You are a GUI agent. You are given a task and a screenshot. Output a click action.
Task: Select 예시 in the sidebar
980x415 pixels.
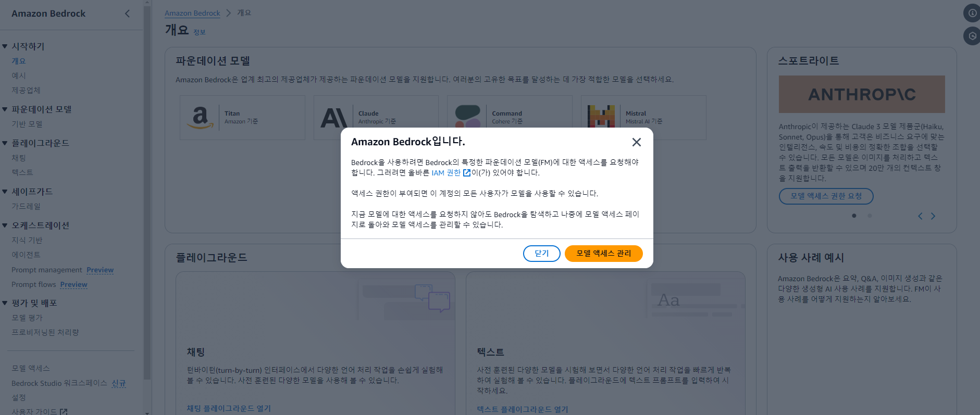pyautogui.click(x=19, y=76)
